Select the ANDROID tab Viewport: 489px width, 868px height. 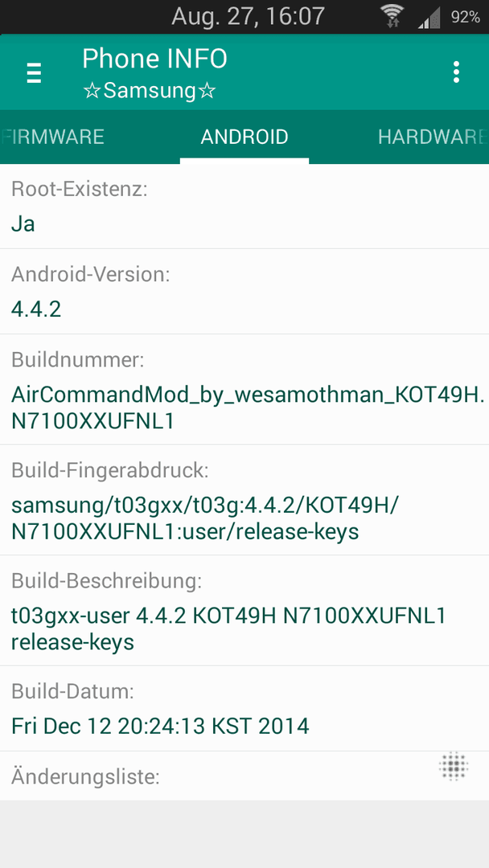pos(244,137)
